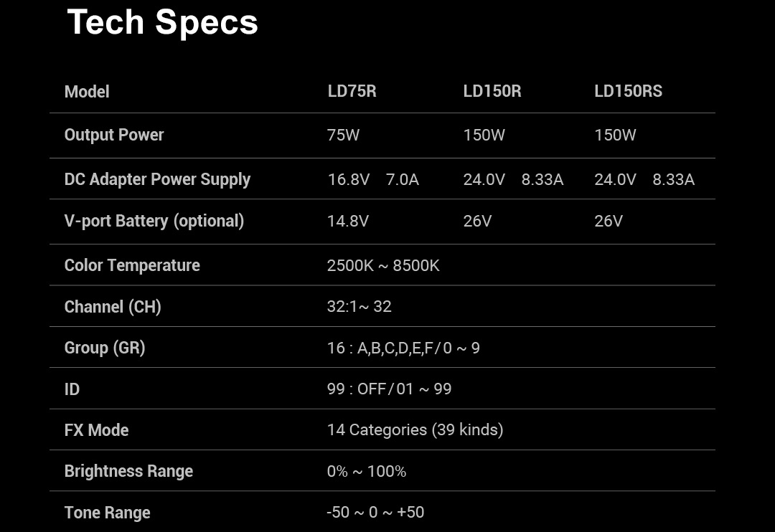775x532 pixels.
Task: Select the LD150RS model column header
Action: (628, 91)
